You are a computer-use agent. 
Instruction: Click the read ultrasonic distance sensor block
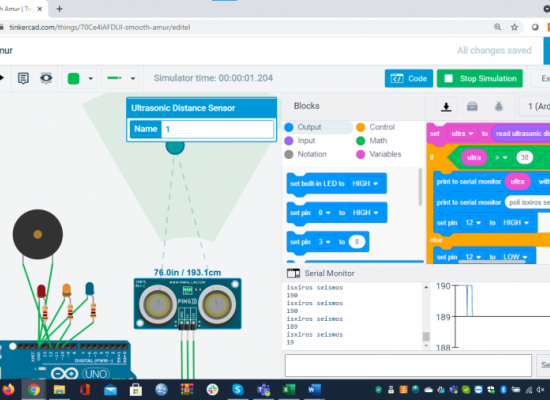(521, 134)
